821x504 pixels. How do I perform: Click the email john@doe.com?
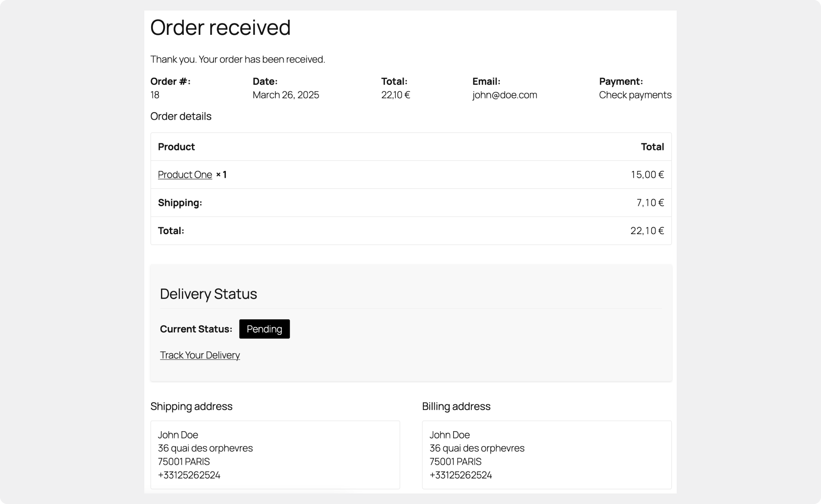[505, 95]
